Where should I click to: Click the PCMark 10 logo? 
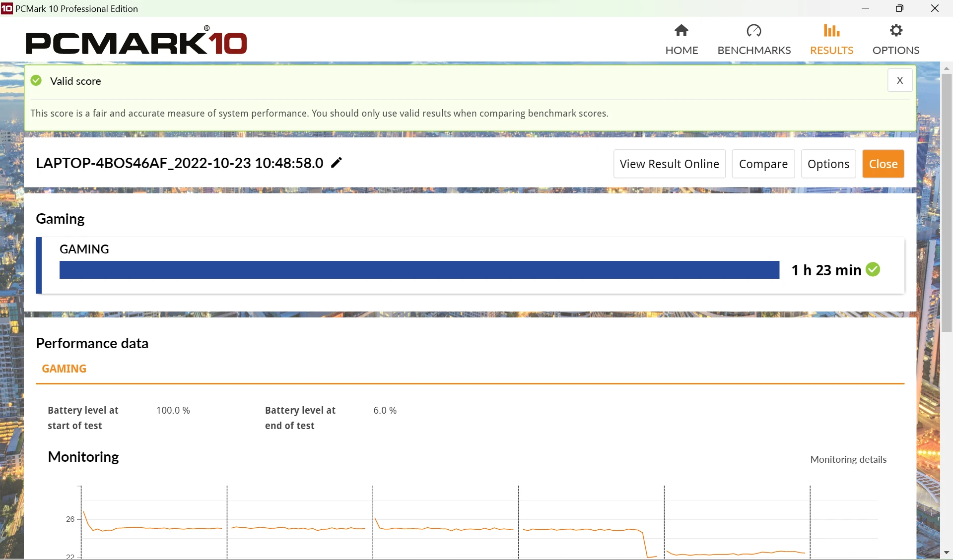coord(136,41)
